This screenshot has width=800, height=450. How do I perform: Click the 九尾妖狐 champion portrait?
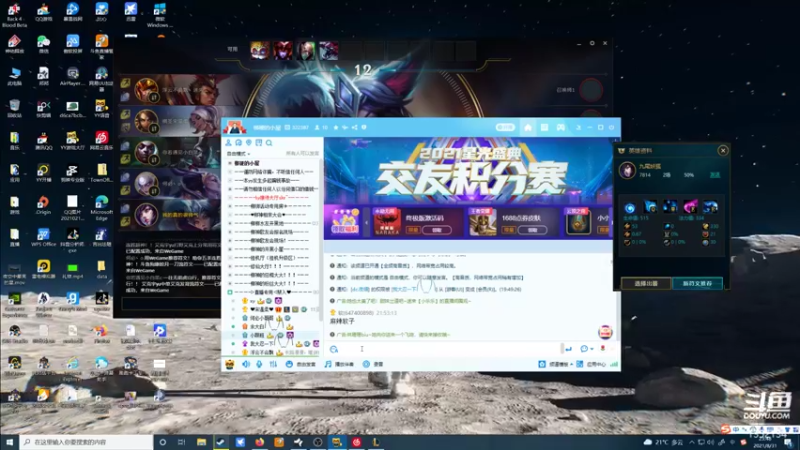[x=627, y=170]
